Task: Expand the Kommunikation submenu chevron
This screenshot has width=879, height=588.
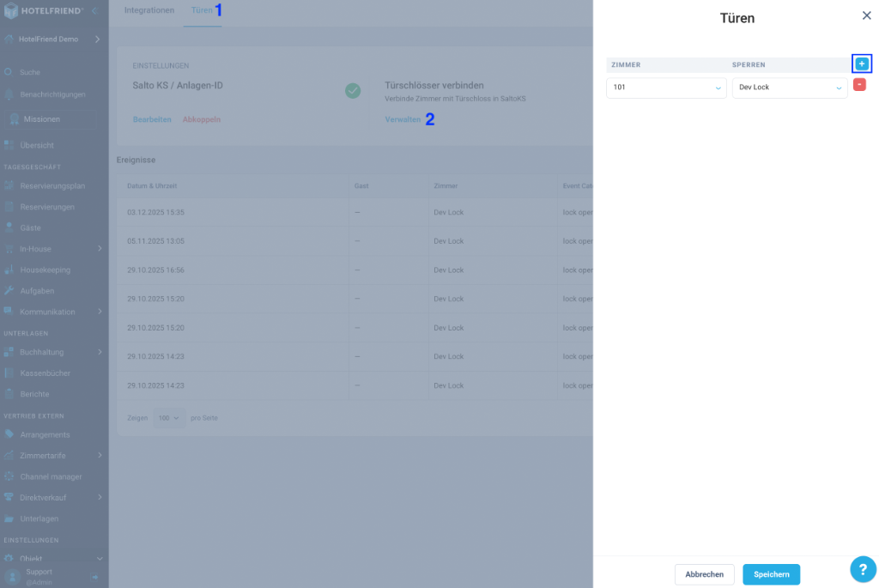Action: pyautogui.click(x=100, y=311)
